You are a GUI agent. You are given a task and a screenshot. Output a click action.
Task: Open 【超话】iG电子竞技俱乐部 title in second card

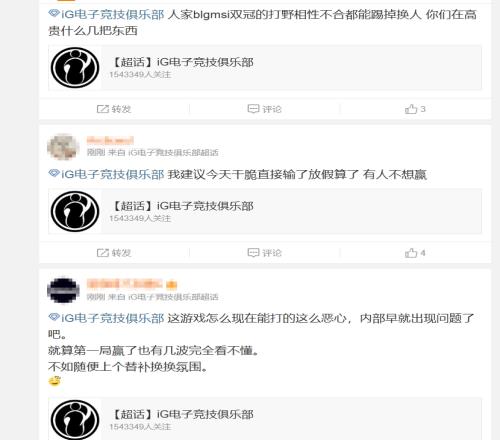[x=182, y=206]
